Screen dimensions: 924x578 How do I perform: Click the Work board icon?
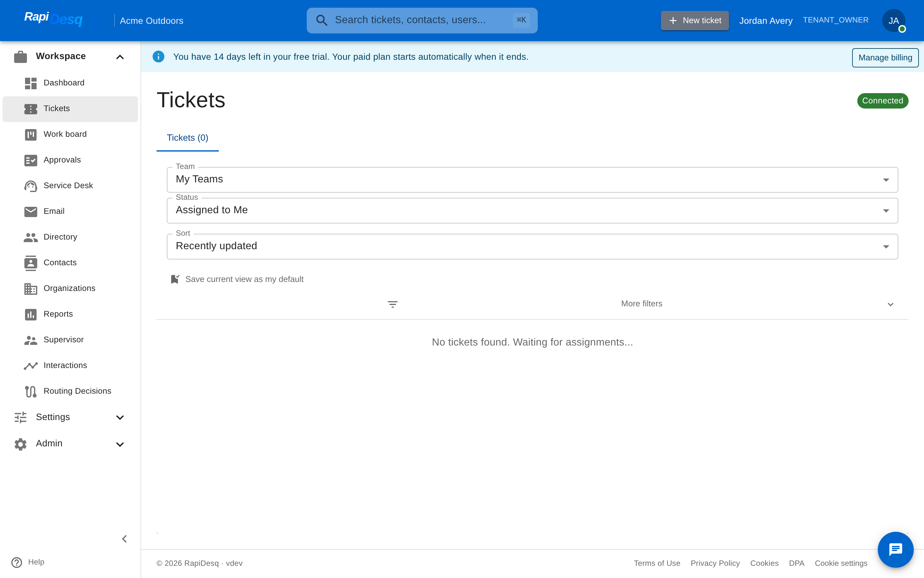(x=30, y=134)
